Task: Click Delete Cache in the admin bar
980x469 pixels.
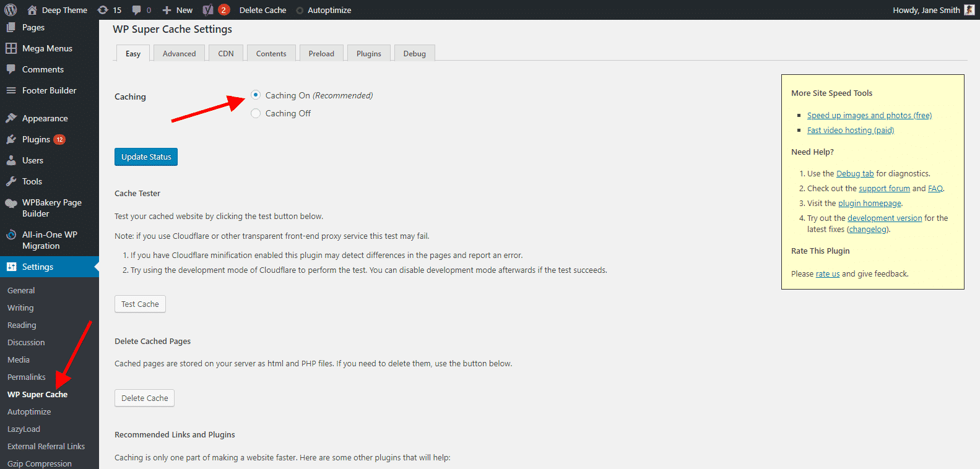Action: click(262, 10)
